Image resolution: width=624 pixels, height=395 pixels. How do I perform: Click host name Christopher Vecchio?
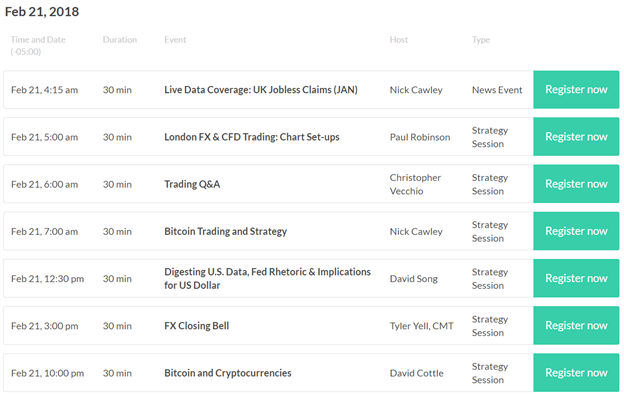(415, 184)
